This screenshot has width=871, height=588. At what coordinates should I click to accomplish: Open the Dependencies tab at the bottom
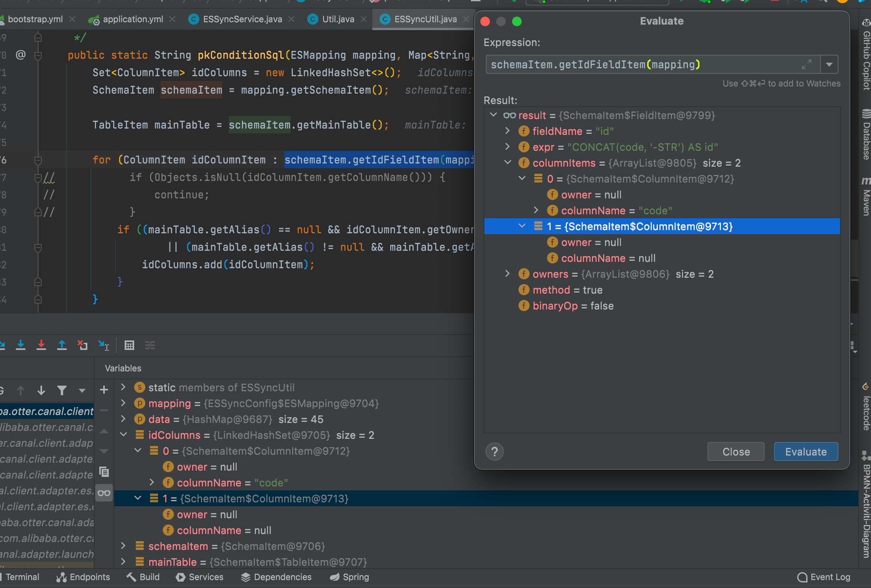283,577
